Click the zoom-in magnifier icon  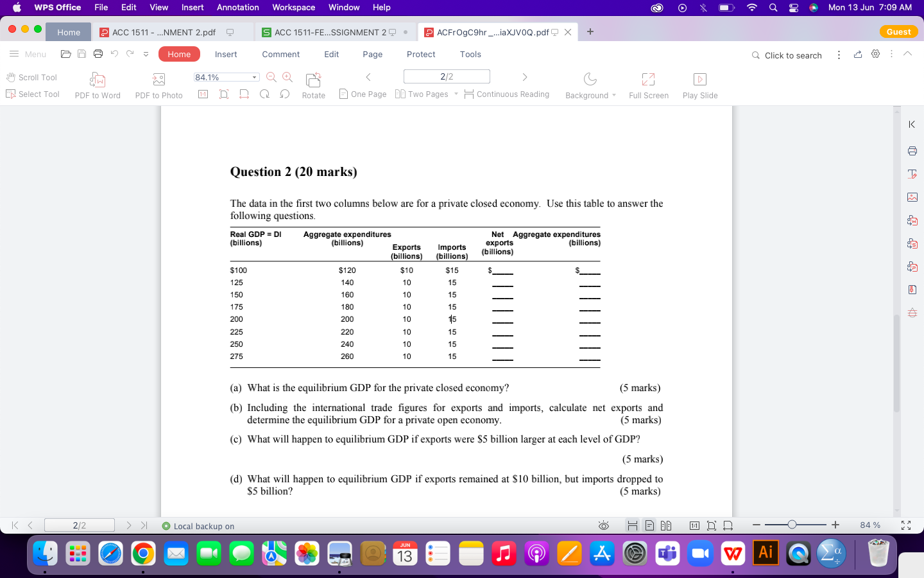coord(287,76)
